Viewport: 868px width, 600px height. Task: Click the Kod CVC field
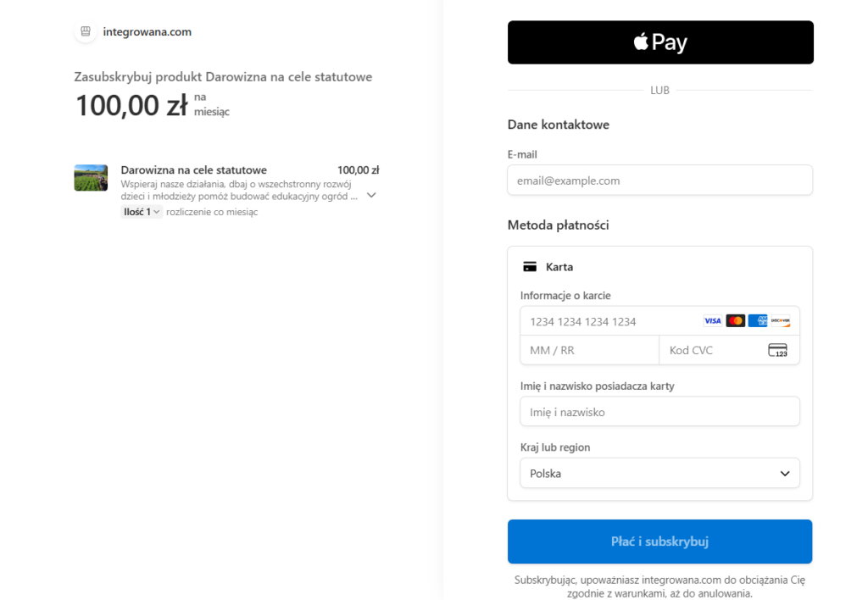tap(730, 350)
